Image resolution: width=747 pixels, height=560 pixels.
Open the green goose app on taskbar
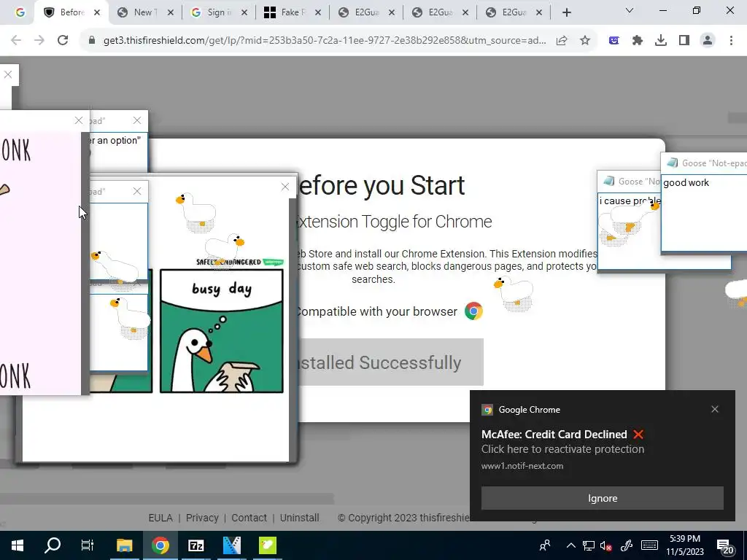click(267, 545)
